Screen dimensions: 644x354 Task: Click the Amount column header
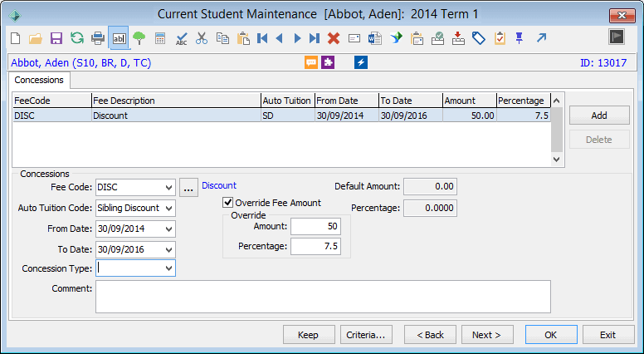click(470, 101)
